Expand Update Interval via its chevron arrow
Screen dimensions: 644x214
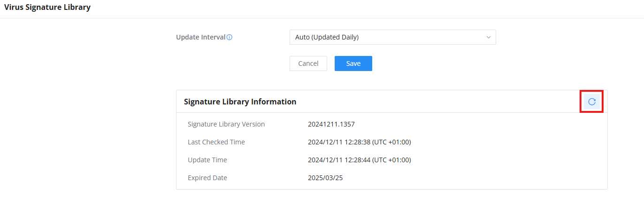[x=488, y=37]
